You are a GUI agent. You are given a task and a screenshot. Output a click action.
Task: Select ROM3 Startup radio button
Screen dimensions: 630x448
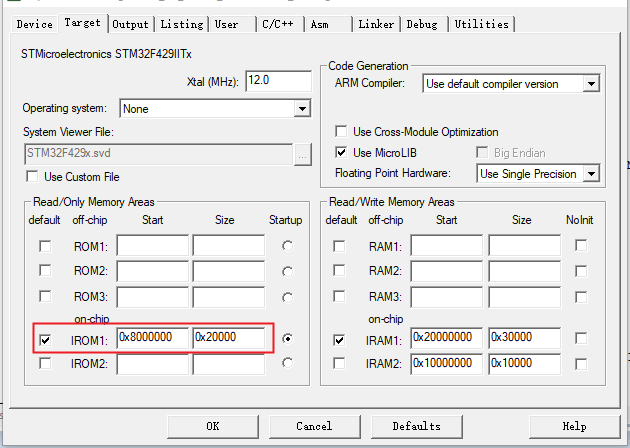click(x=287, y=298)
